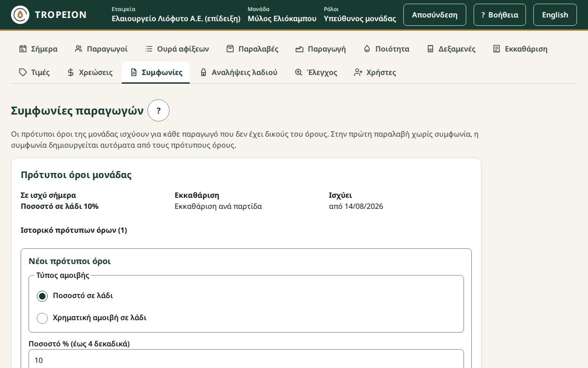Expand Ιστορικό πρότυπων όρων (1)
This screenshot has width=588, height=368.
tap(74, 230)
